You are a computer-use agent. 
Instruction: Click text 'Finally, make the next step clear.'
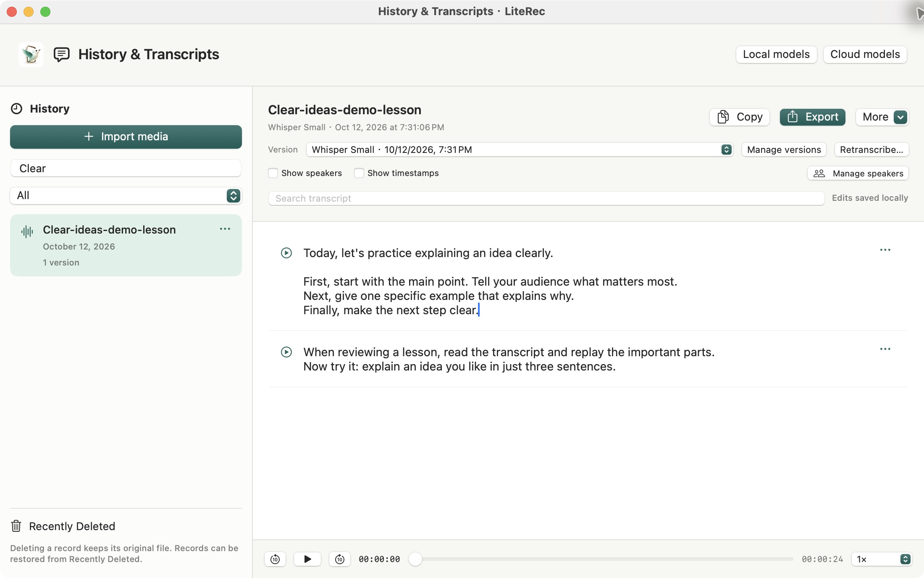391,310
